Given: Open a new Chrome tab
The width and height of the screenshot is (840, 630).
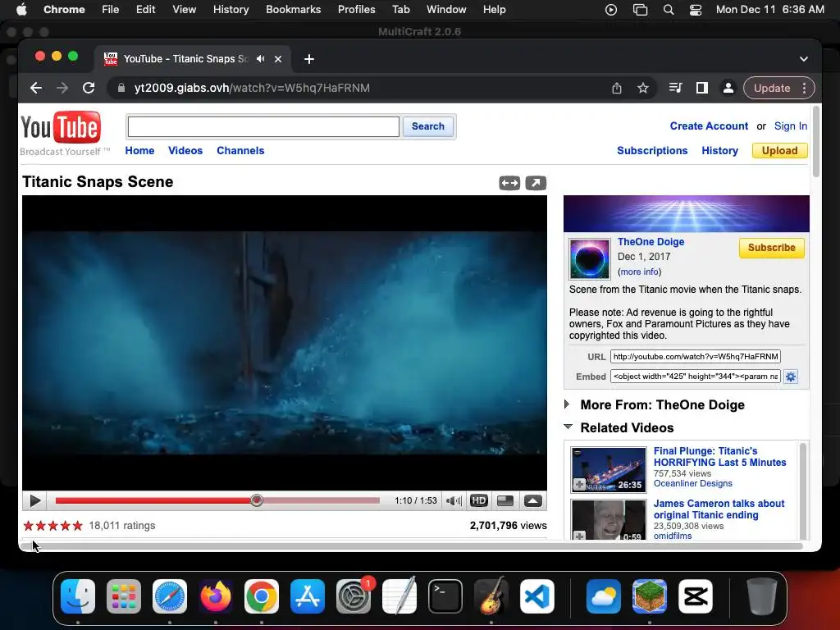Looking at the screenshot, I should point(309,59).
